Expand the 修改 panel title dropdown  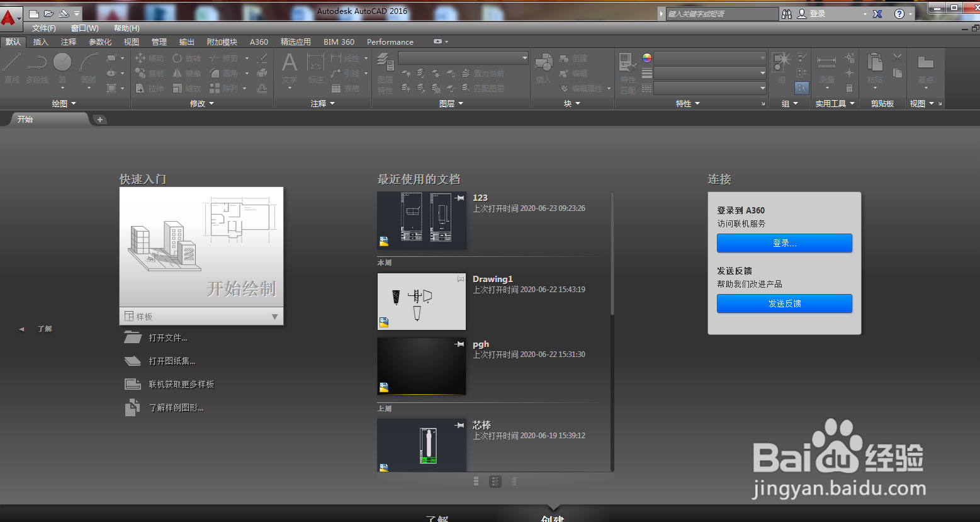click(x=202, y=103)
